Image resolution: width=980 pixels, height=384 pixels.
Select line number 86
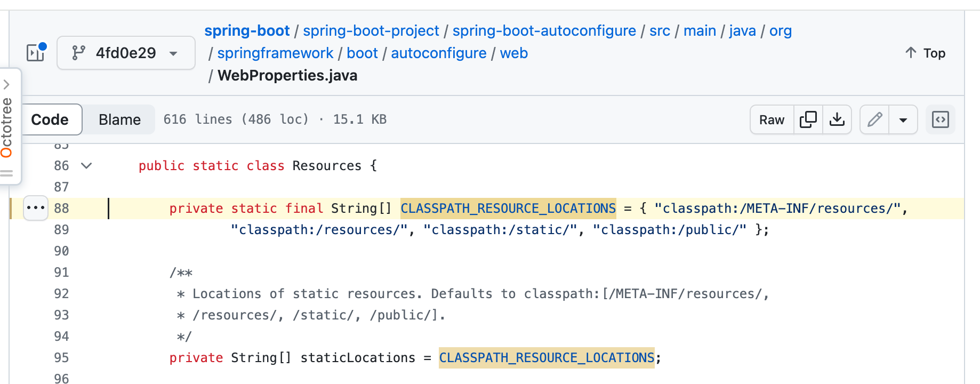coord(61,166)
